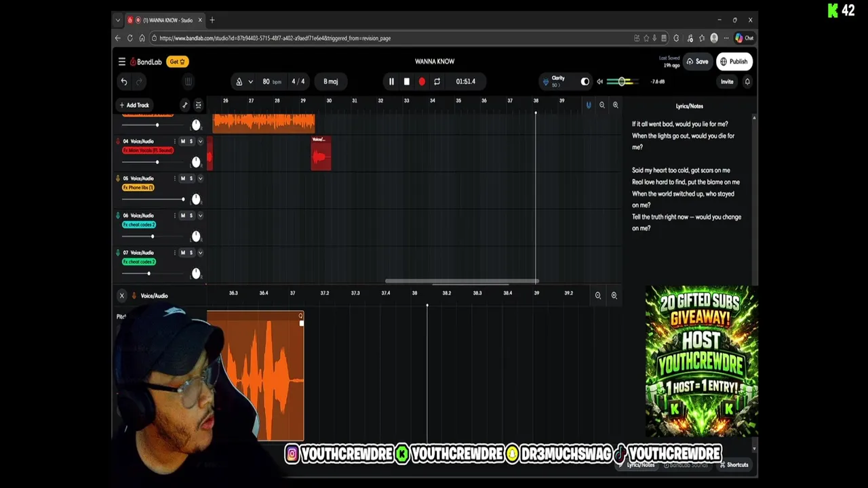Toggle the snap-to-grid magnet
This screenshot has height=488, width=868.
point(589,105)
